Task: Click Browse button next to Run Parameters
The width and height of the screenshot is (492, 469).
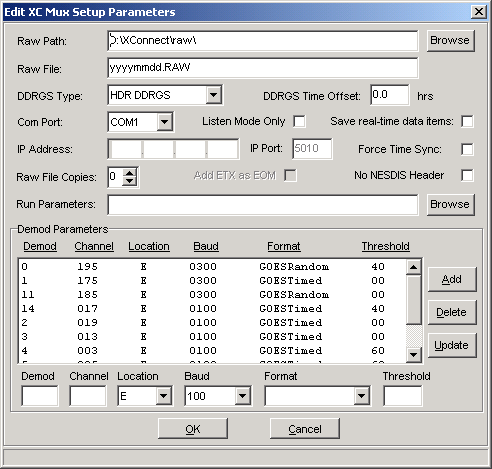Action: click(x=451, y=204)
